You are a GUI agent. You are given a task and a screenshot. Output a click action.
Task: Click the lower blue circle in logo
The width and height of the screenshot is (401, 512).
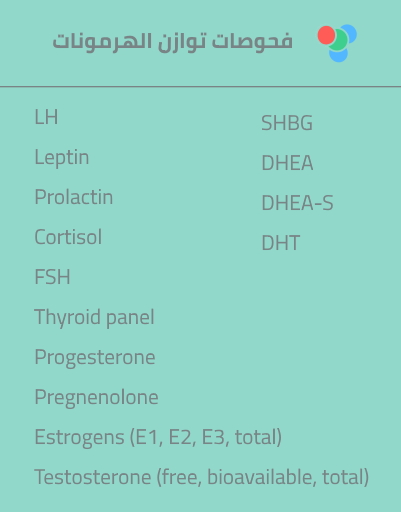click(x=339, y=55)
